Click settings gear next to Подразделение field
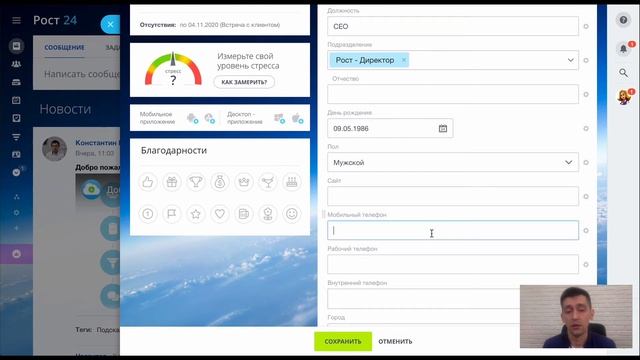Image resolution: width=640 pixels, height=360 pixels. tap(586, 60)
